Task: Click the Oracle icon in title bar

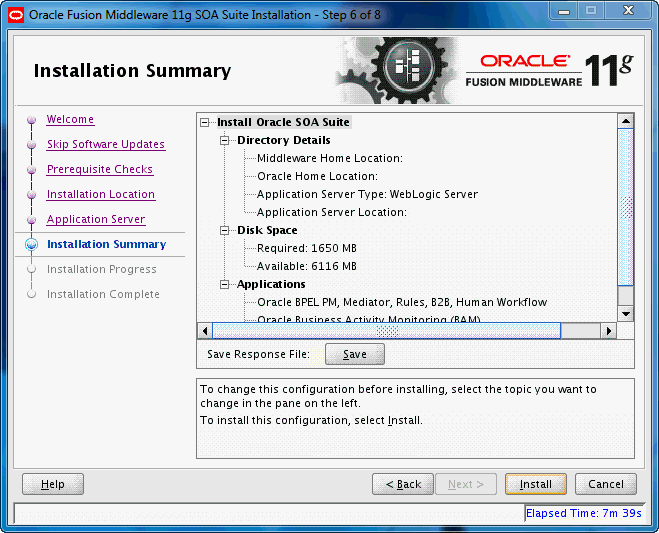Action: 16,16
